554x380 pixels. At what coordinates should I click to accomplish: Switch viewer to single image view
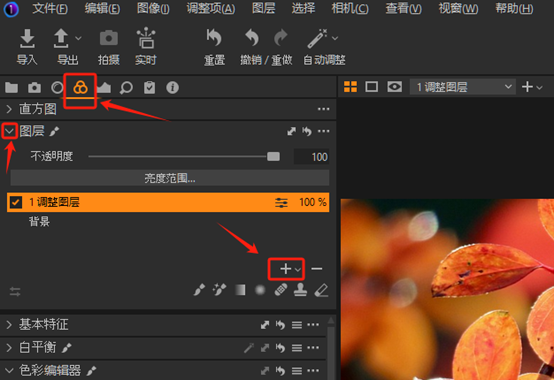[x=372, y=87]
